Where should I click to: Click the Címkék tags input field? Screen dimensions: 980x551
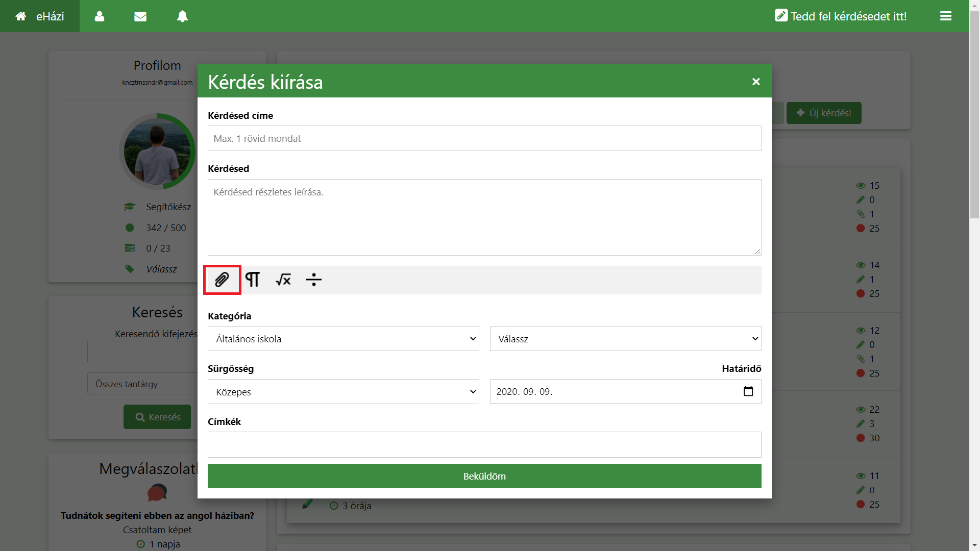pyautogui.click(x=484, y=444)
